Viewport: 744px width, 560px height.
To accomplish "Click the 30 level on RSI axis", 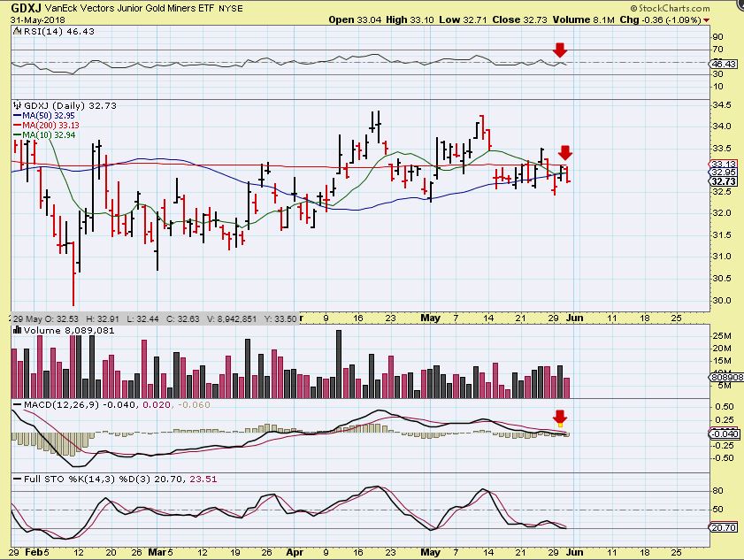I will pos(717,74).
